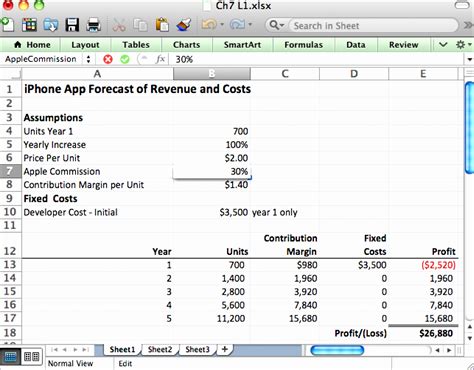
Task: Click the horizontal scrollbar thumb
Action: pyautogui.click(x=337, y=350)
